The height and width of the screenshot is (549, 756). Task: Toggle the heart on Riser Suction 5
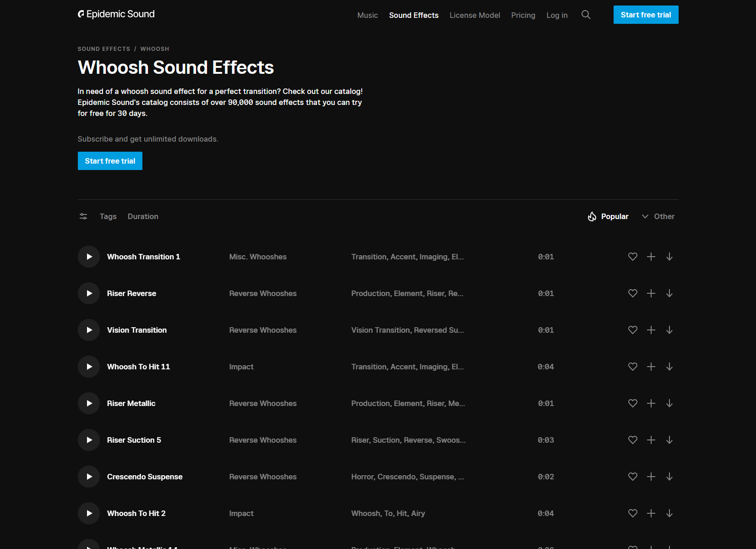(633, 440)
